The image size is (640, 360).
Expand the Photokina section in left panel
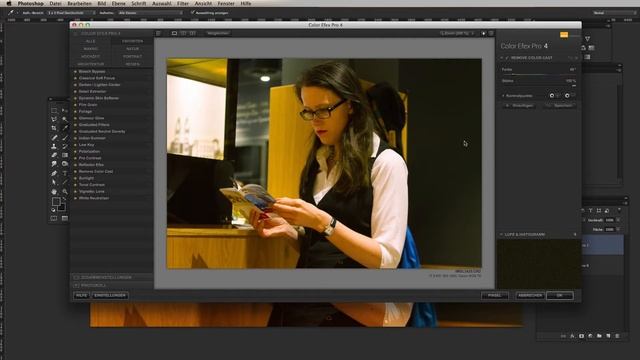76,285
